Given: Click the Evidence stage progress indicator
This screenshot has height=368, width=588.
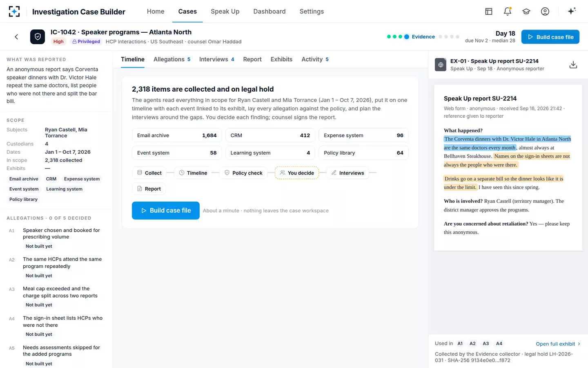Looking at the screenshot, I should click(423, 37).
